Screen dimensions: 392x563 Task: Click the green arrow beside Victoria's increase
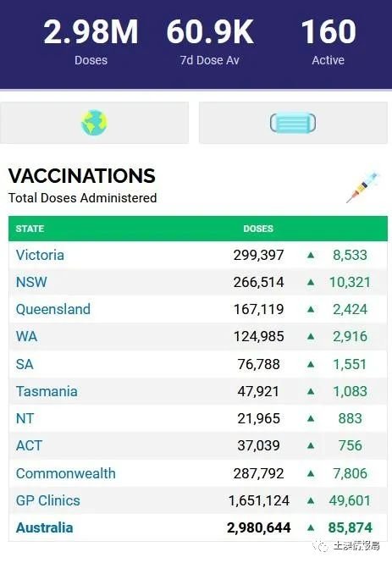[311, 256]
